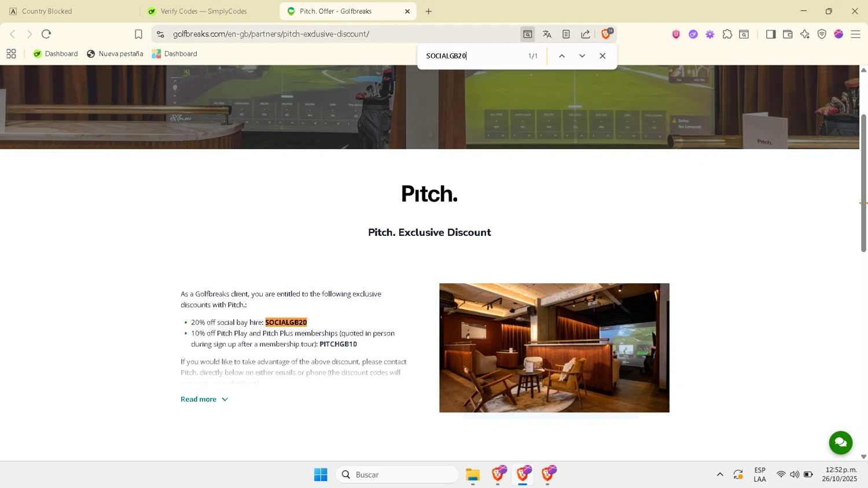
Task: Open first Dashboard bookmark
Action: [56, 54]
